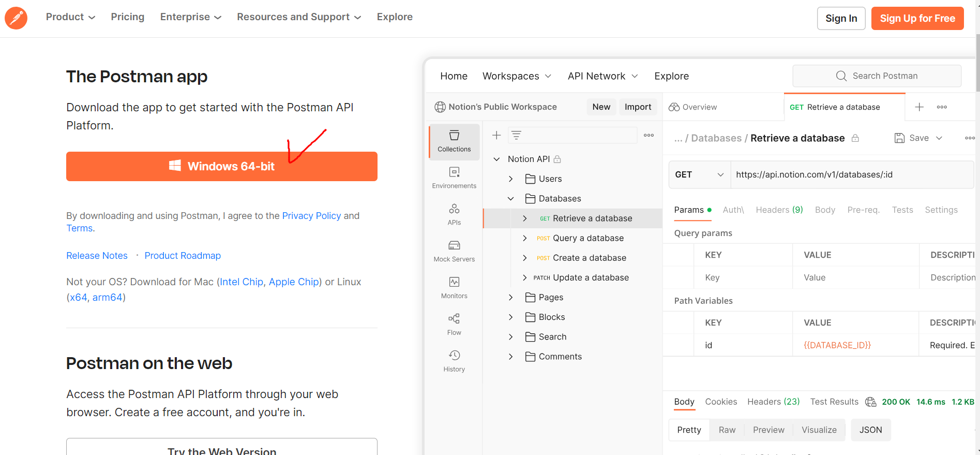Click the Blocks folder icon
This screenshot has height=455, width=980.
pyautogui.click(x=530, y=317)
